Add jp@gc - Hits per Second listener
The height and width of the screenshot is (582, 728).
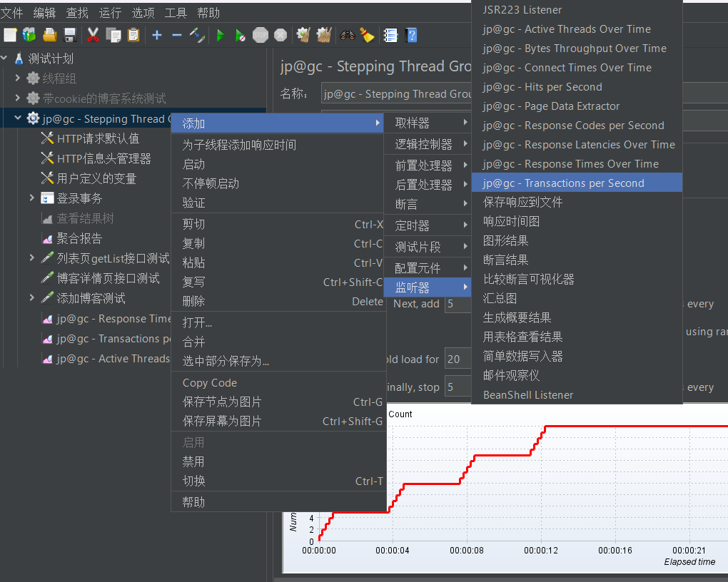(577, 87)
